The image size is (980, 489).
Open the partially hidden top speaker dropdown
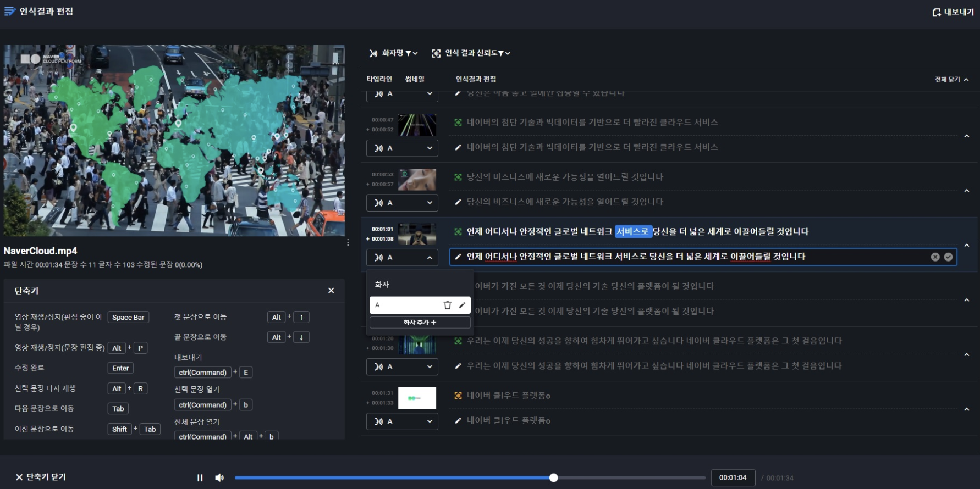402,95
